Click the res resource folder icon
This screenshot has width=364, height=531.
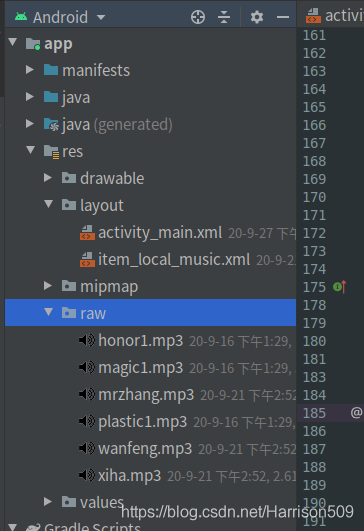point(51,151)
